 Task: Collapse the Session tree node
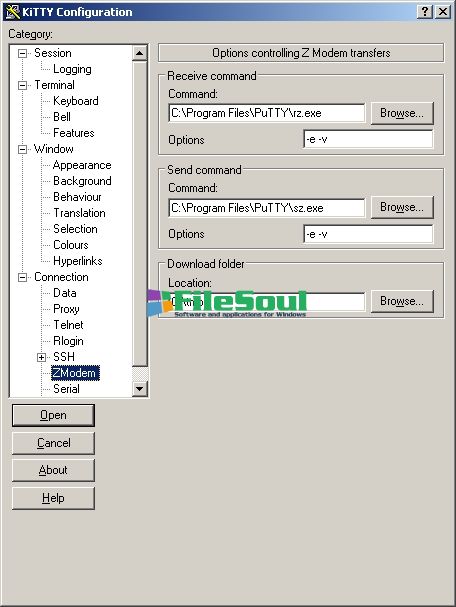coord(23,53)
